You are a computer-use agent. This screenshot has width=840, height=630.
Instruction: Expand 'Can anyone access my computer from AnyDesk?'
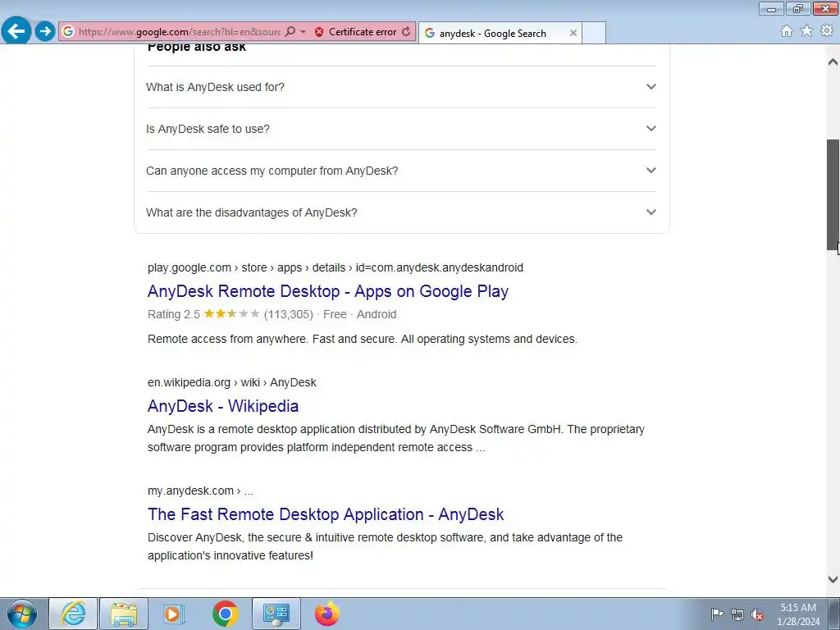click(402, 171)
